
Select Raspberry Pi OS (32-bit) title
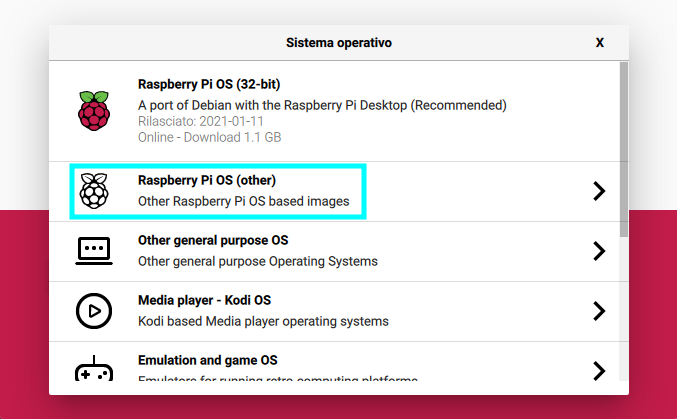pos(209,84)
